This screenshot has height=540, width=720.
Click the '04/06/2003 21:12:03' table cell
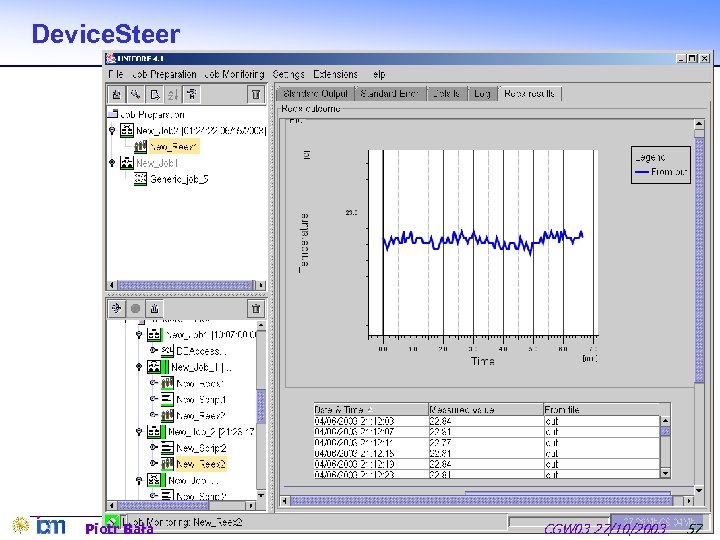pyautogui.click(x=371, y=421)
